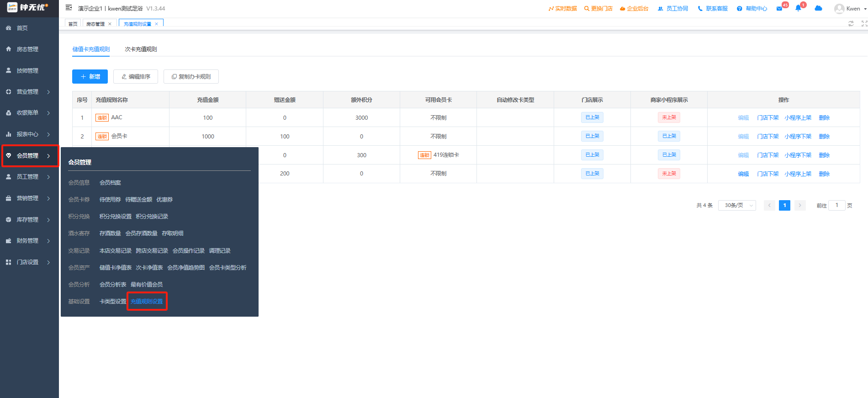Click 小程序下架 for the 419连锁卡 row

click(798, 155)
